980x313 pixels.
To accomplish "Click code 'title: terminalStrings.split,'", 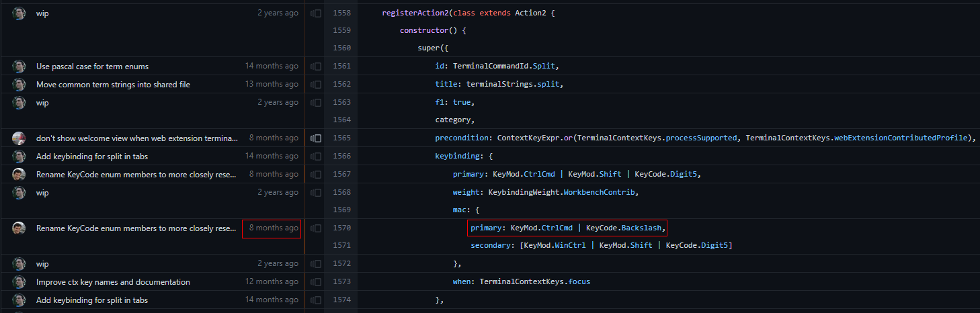I will pos(499,85).
